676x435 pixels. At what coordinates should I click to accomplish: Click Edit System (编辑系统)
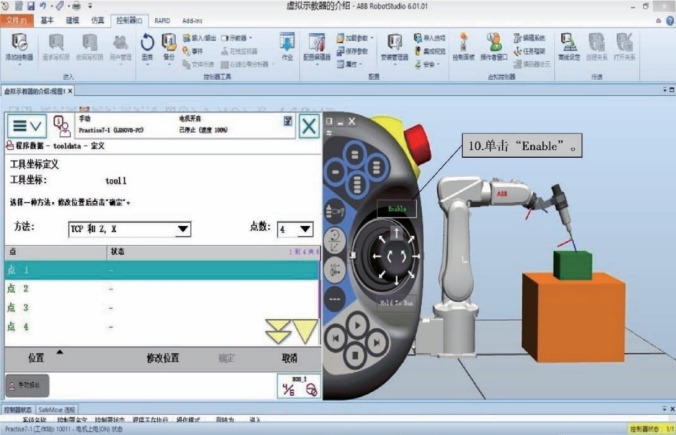(529, 38)
